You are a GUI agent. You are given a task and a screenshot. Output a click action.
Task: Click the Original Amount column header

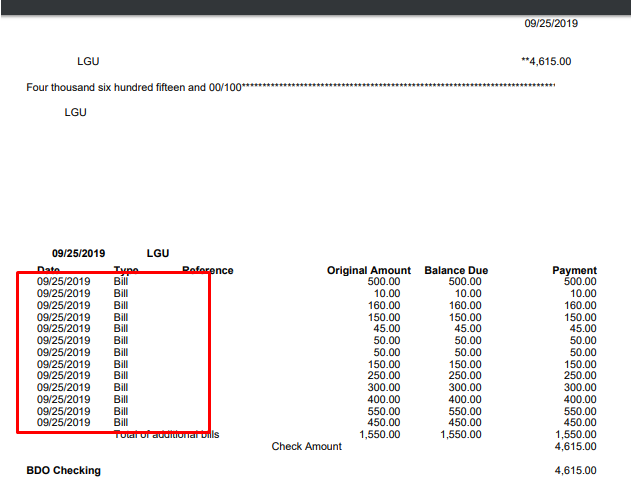(x=369, y=270)
